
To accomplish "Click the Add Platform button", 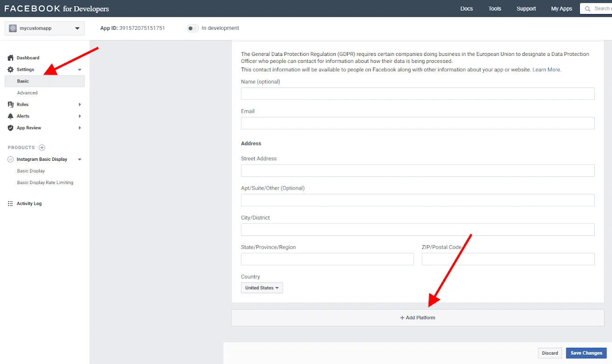I will point(418,318).
